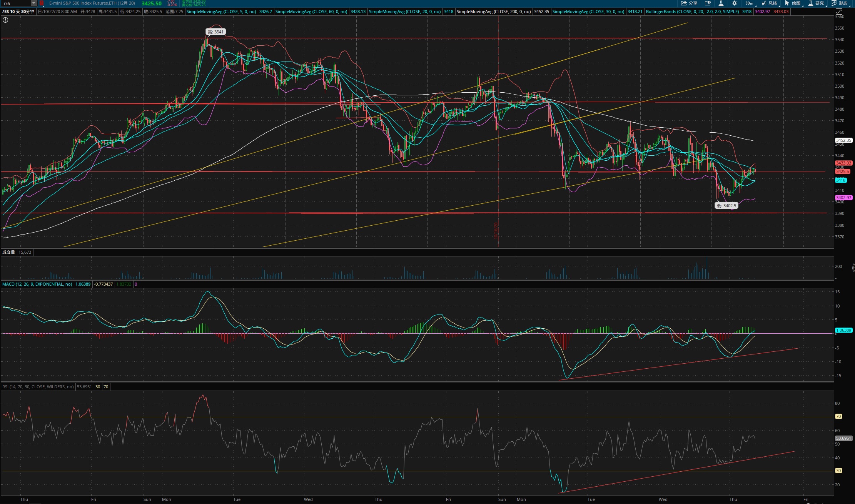Screen dimensions: 855x504
Task: Click the cyan 3418 price axis tag
Action: point(840,180)
